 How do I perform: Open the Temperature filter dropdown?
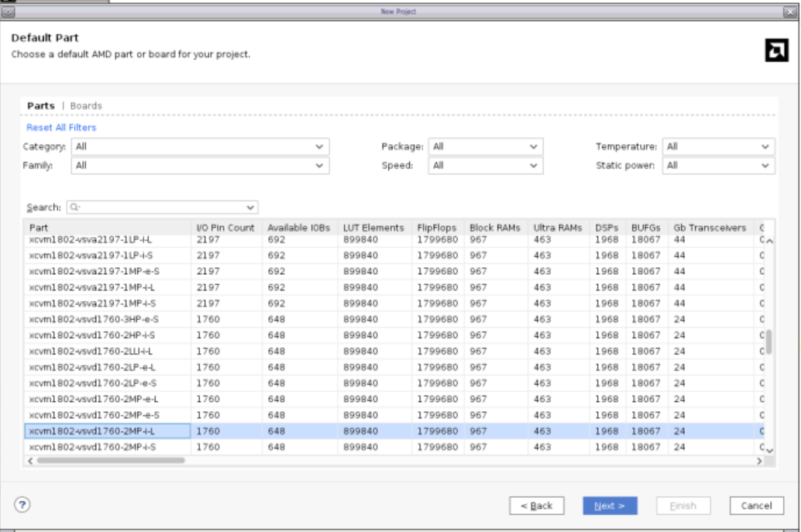point(718,146)
